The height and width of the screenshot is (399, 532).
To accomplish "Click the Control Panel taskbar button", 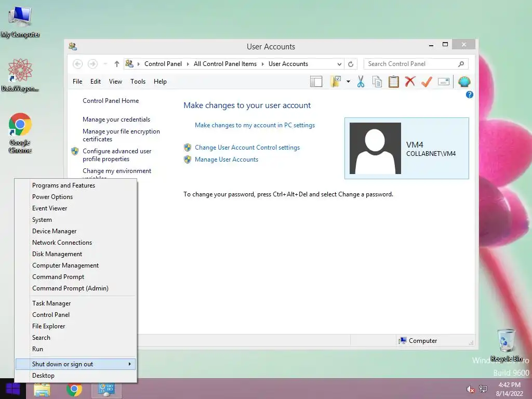I will point(106,390).
